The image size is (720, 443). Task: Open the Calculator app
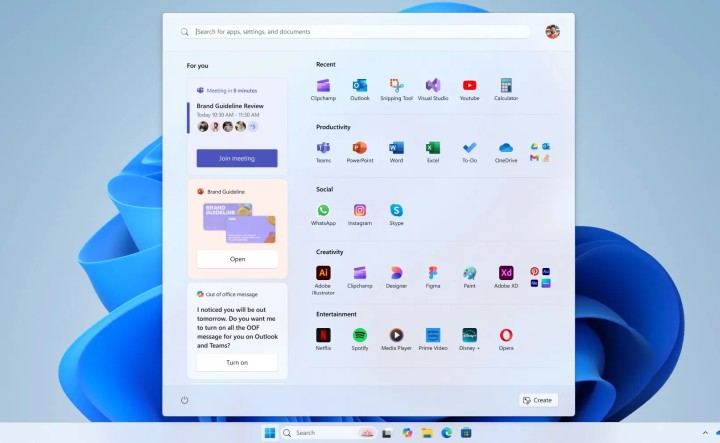[506, 87]
